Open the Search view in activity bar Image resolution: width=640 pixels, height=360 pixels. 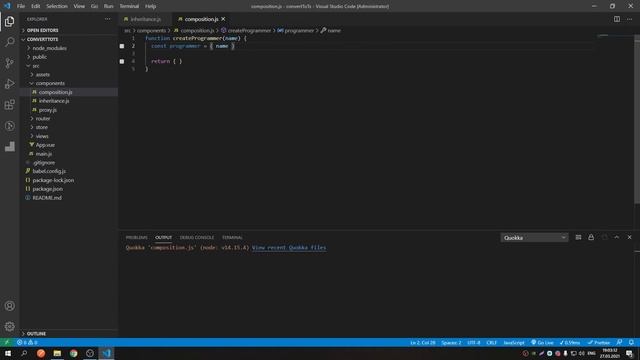[x=9, y=42]
